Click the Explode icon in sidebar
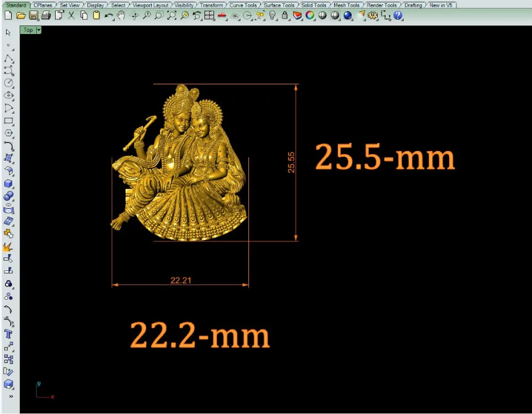 8,247
